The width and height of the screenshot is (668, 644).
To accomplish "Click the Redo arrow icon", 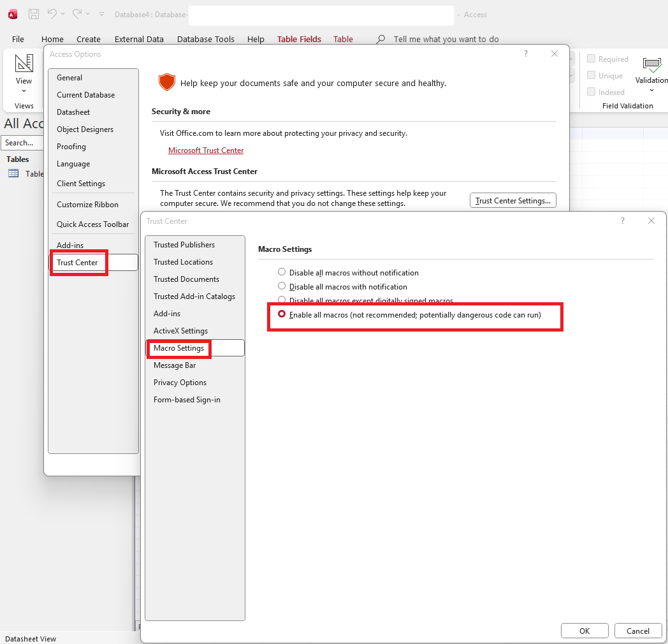I will click(77, 14).
